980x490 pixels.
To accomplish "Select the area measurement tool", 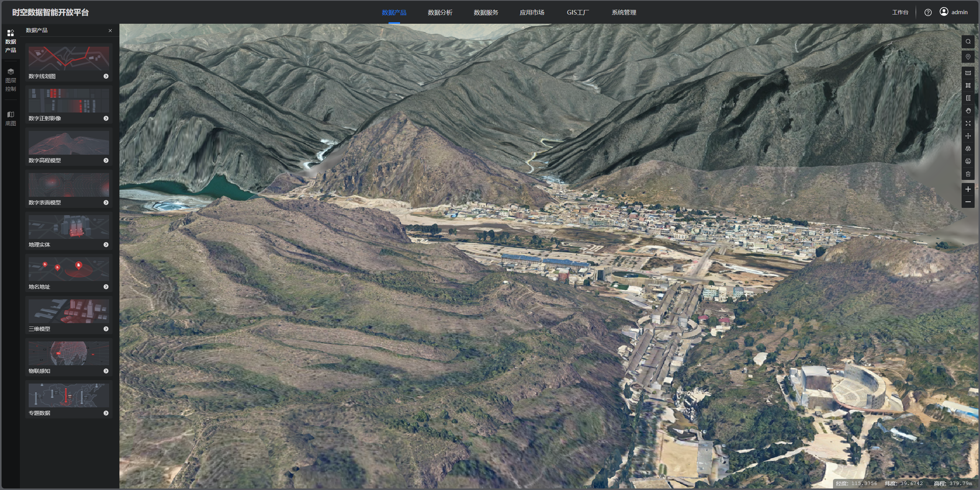I will pos(968,85).
